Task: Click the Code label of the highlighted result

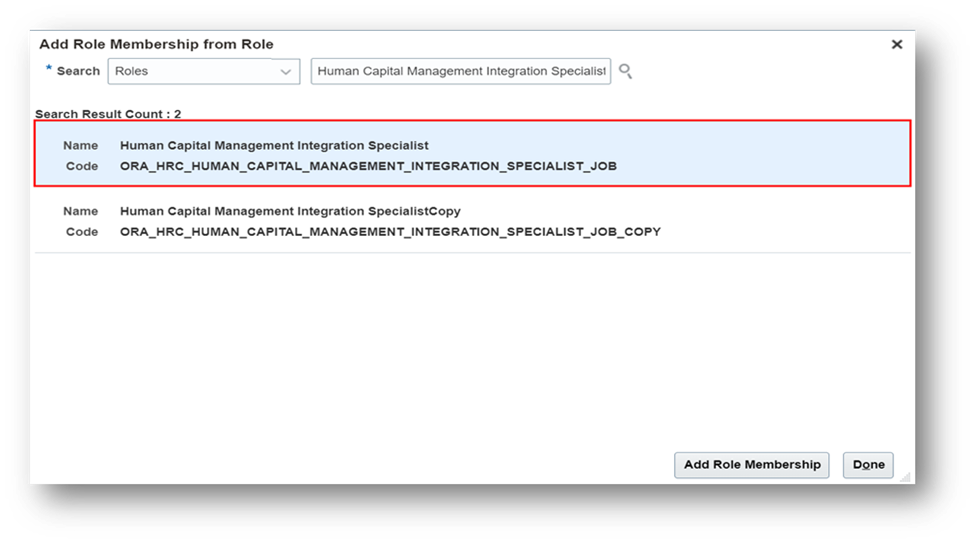Action: pyautogui.click(x=82, y=166)
